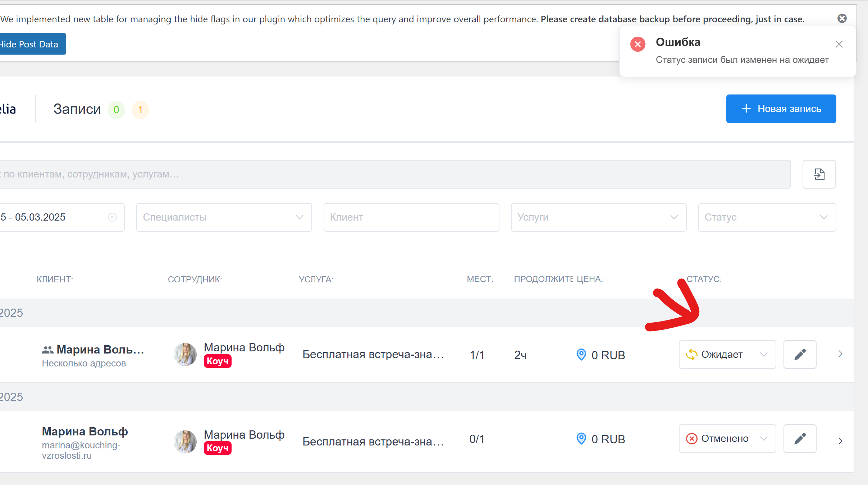Clear the date range filter
The image size is (868, 485).
(x=112, y=217)
